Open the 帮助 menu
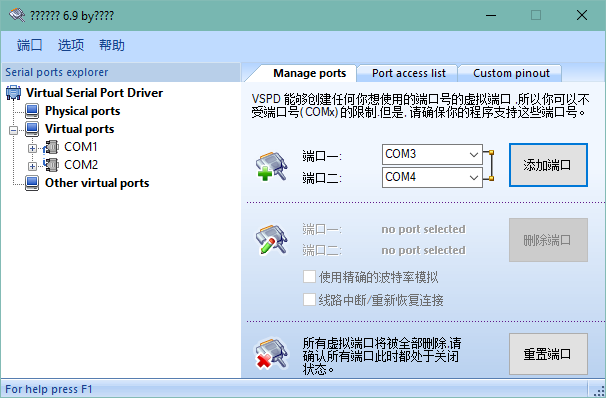The height and width of the screenshot is (398, 606). tap(112, 45)
